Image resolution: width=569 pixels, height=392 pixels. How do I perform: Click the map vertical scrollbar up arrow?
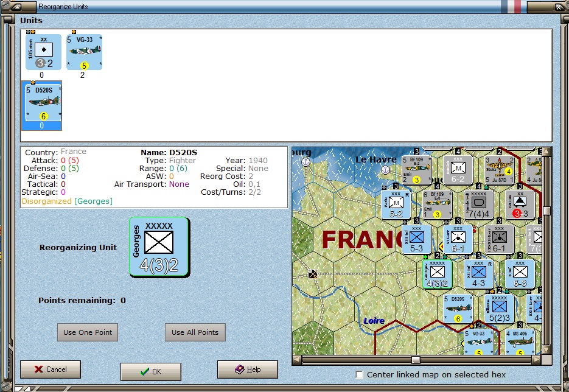point(546,152)
